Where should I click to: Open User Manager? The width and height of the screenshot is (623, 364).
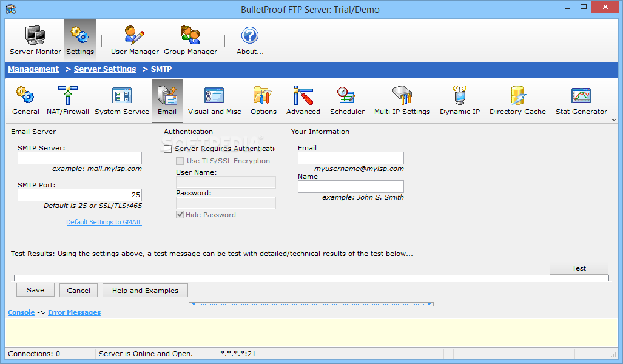tap(135, 40)
